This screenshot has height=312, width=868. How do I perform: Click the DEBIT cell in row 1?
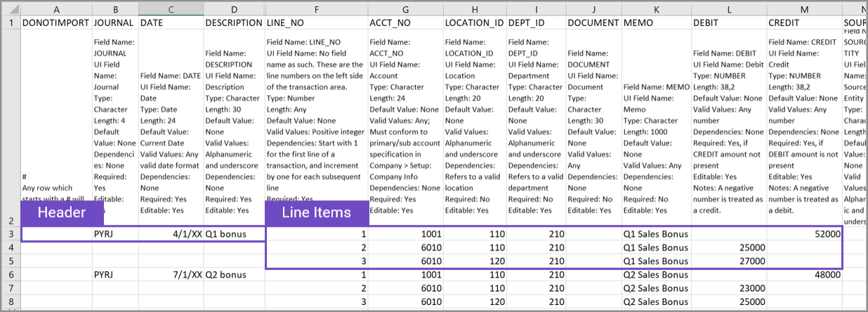728,22
